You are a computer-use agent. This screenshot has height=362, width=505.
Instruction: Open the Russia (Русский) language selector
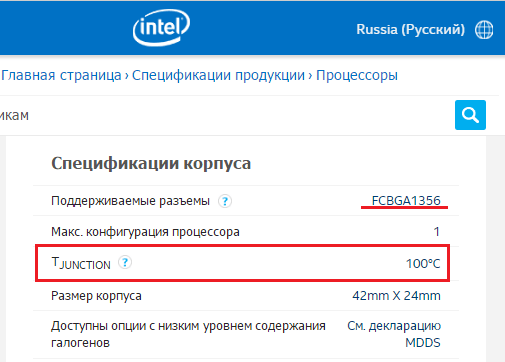click(410, 29)
